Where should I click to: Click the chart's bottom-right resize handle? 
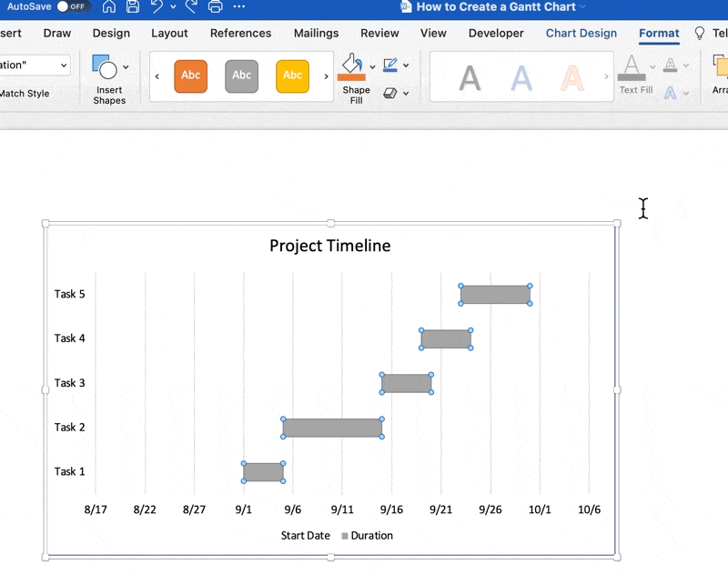tap(617, 557)
